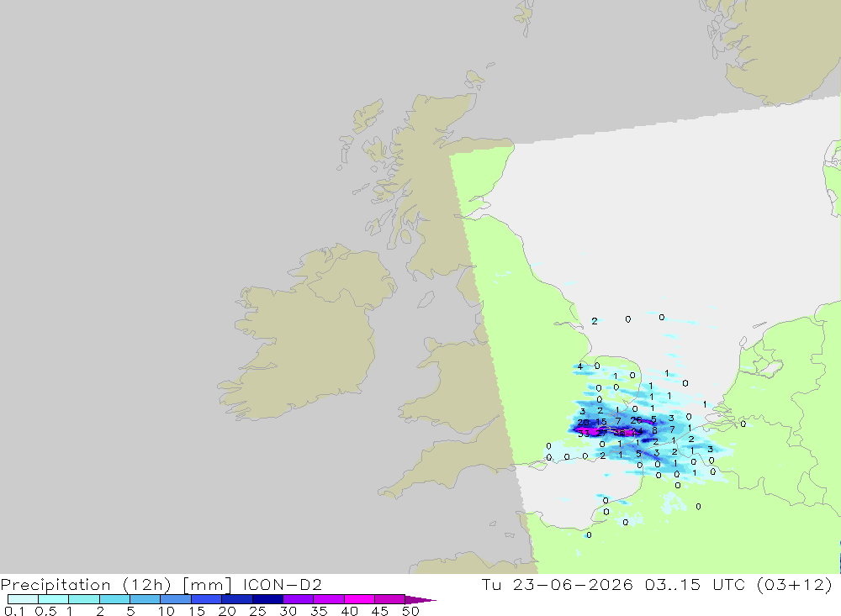Image resolution: width=841 pixels, height=616 pixels.
Task: Select the '[mm]' unit label
Action: [207, 584]
